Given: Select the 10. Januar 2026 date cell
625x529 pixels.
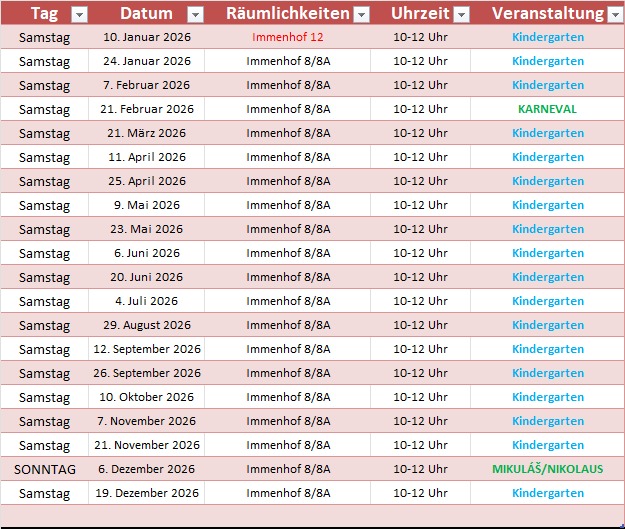Looking at the screenshot, I should tap(146, 37).
